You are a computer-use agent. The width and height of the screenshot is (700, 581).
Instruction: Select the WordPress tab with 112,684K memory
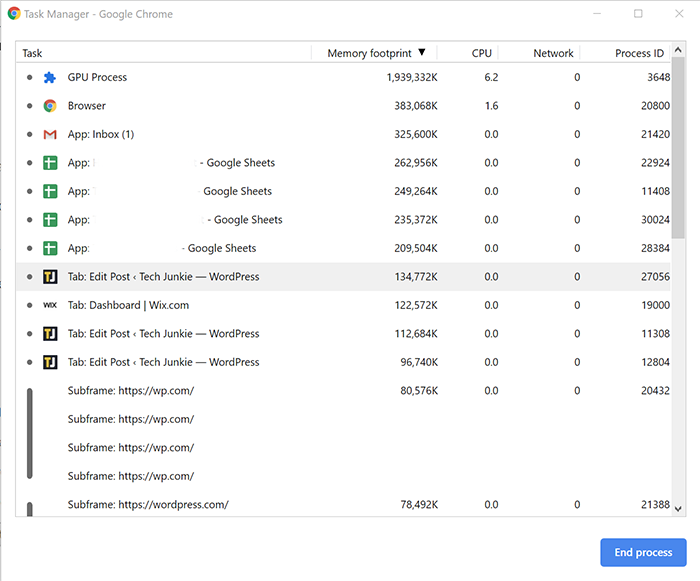pyautogui.click(x=343, y=334)
